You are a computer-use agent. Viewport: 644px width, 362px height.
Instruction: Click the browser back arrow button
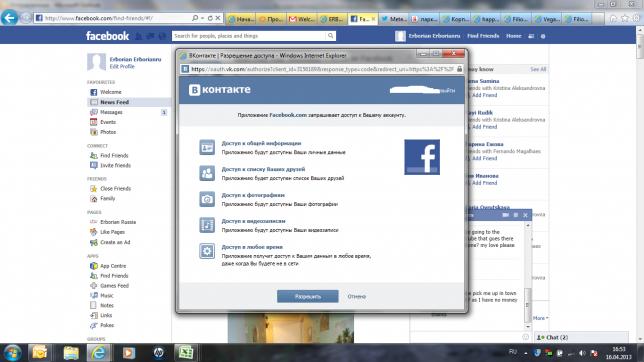[x=10, y=18]
